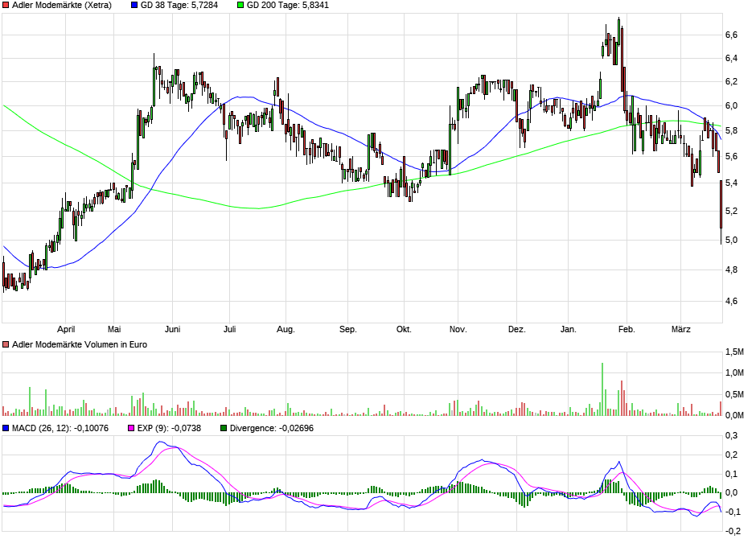This screenshot has height=539, width=756.
Task: Click the 'Dez.' month axis label
Action: [x=517, y=330]
